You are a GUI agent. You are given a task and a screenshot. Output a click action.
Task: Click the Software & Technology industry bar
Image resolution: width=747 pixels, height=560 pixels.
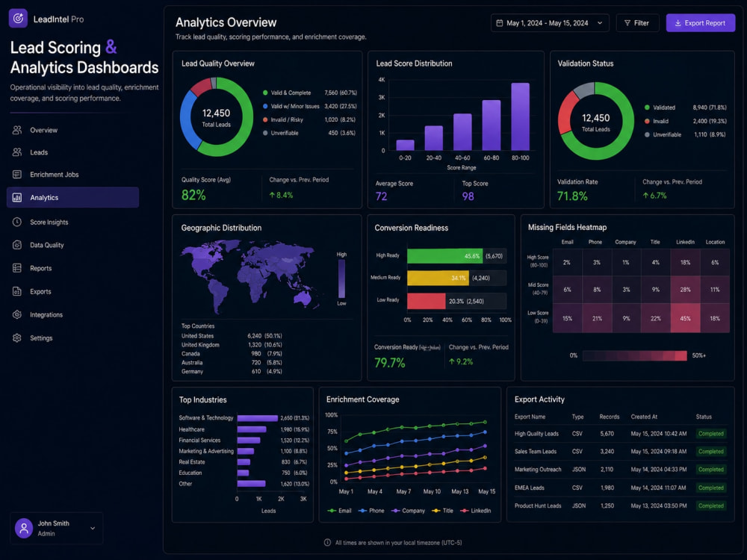coord(257,418)
